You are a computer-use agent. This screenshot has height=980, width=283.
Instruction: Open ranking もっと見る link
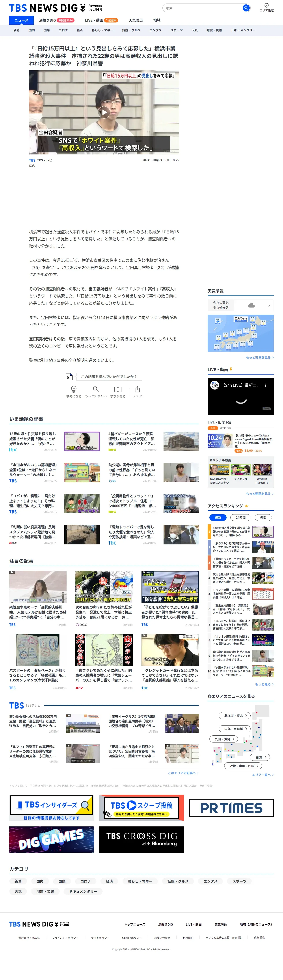click(264, 684)
